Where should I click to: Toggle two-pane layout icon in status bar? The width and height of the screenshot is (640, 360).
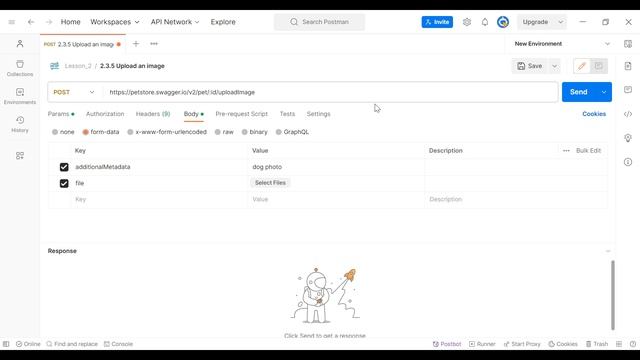pos(619,344)
